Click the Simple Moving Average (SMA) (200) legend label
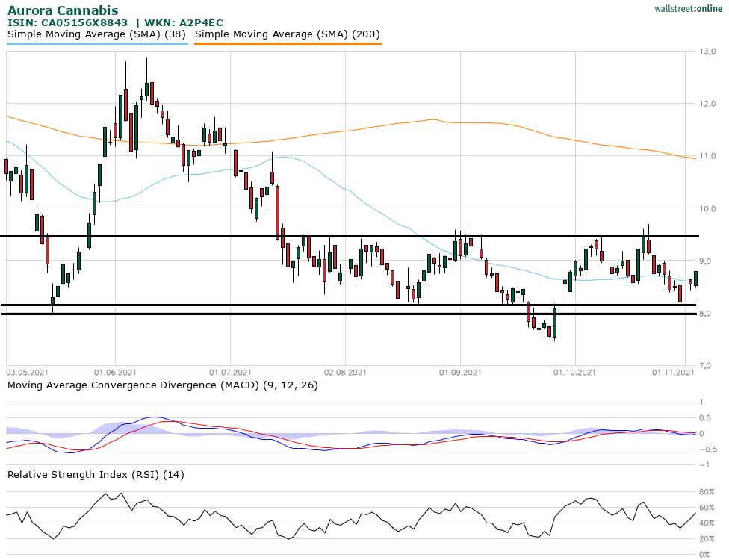The image size is (729, 560). tap(288, 34)
